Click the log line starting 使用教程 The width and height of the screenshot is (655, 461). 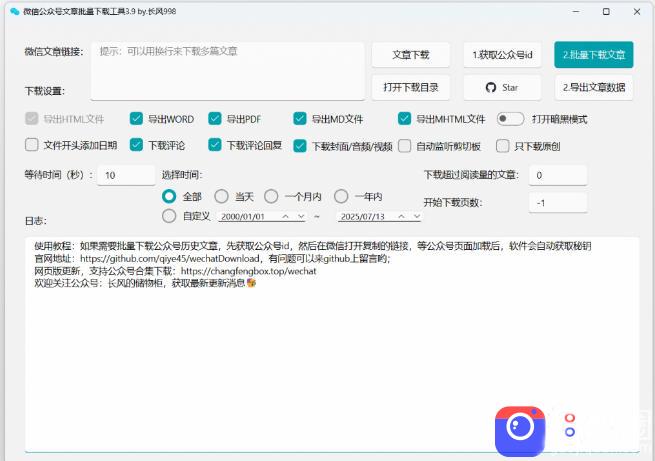click(312, 246)
